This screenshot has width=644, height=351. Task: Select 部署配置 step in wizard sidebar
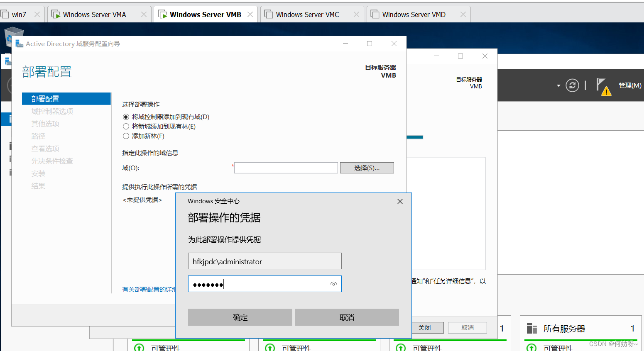pyautogui.click(x=66, y=99)
